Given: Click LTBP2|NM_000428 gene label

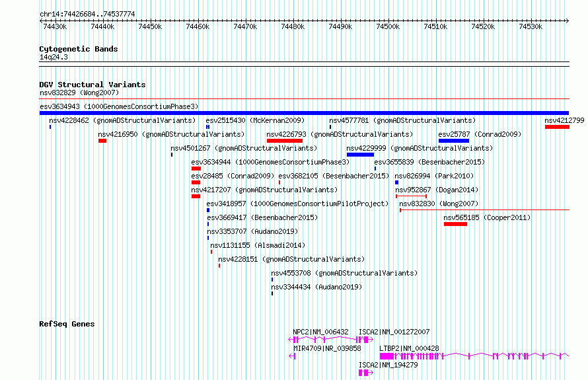Looking at the screenshot, I should (x=409, y=348).
